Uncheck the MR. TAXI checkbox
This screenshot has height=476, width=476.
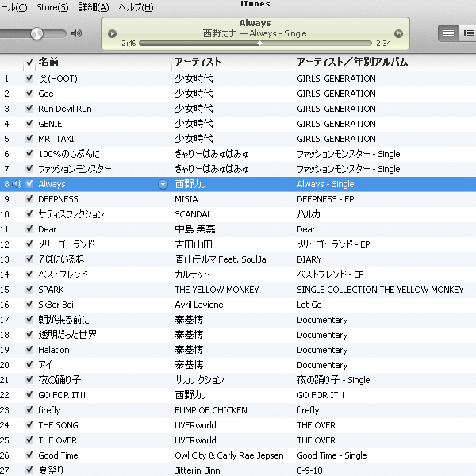coord(29,139)
